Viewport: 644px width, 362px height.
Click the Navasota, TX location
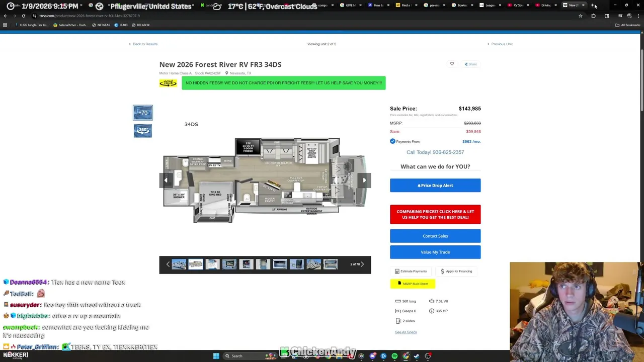(238, 73)
